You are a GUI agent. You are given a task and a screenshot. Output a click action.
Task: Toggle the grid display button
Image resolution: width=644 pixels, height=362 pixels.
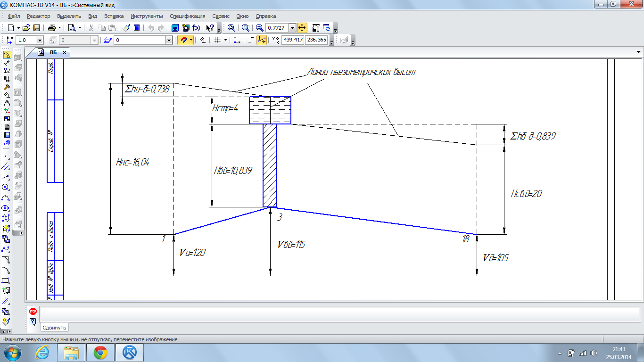(x=217, y=41)
